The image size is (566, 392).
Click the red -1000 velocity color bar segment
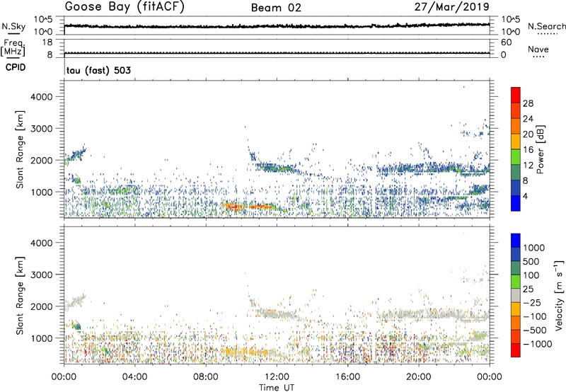pos(516,350)
